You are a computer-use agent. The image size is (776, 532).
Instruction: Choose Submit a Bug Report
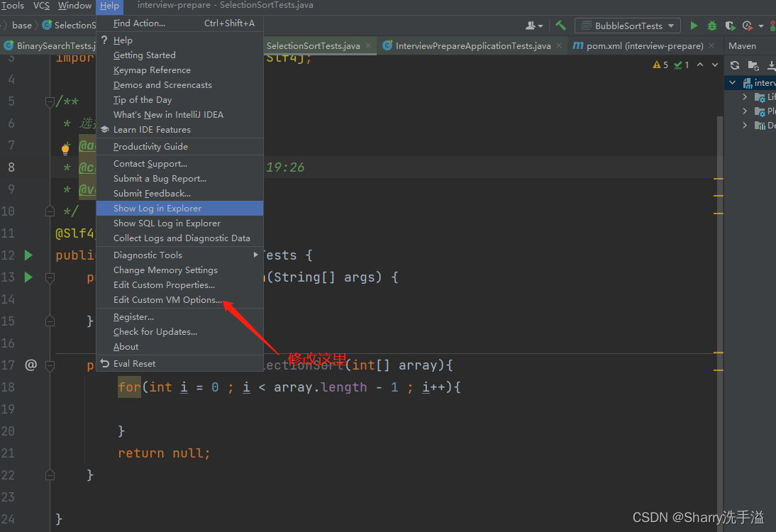tap(179, 179)
